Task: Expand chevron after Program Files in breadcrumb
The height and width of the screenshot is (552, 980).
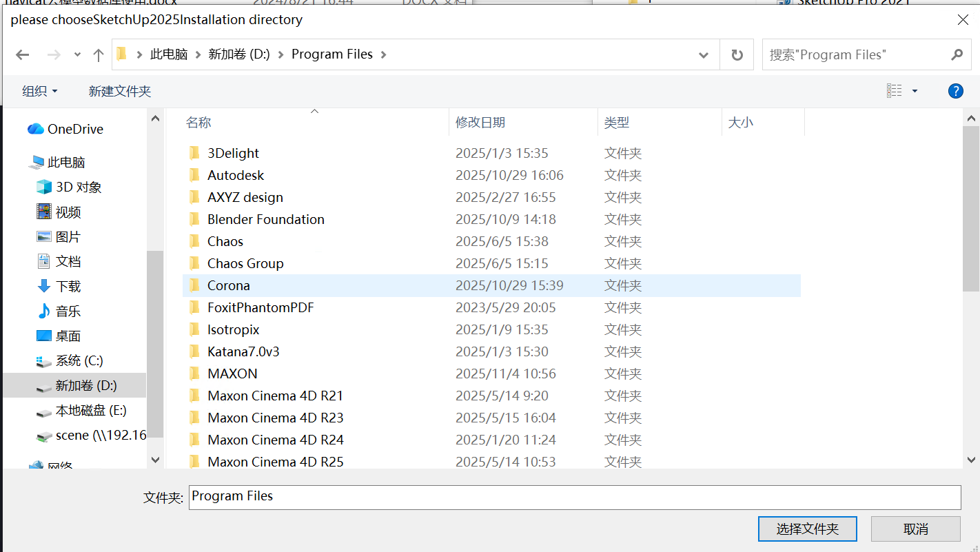Action: pyautogui.click(x=383, y=54)
